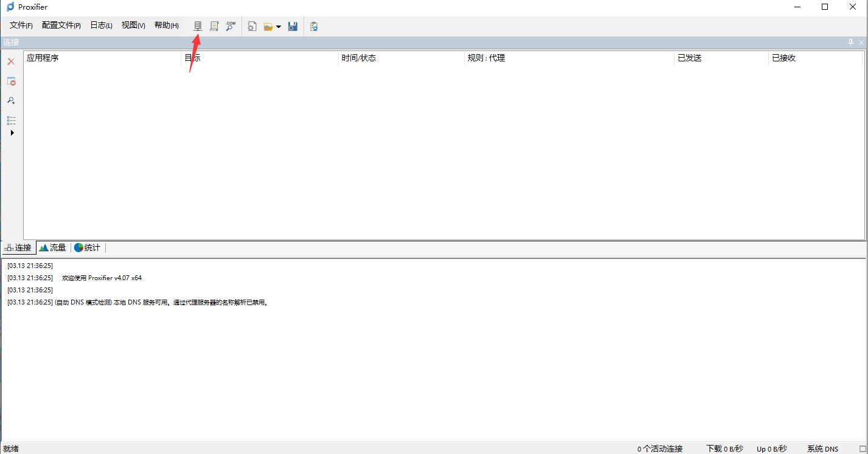The height and width of the screenshot is (454, 868).
Task: Run the system check via clipboard icon
Action: tap(313, 26)
